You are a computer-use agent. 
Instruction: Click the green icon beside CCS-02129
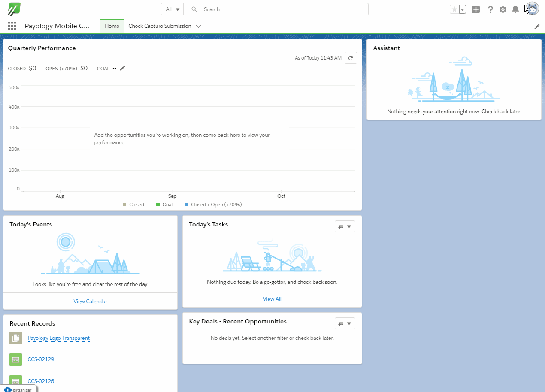(16, 359)
